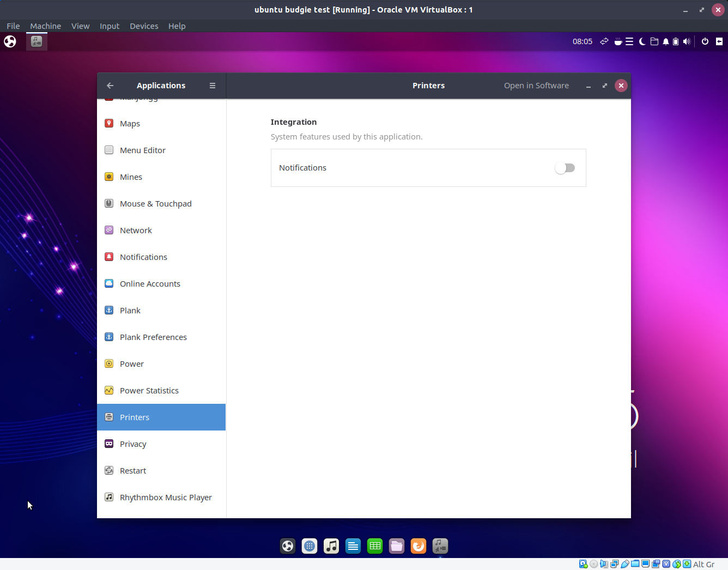728x570 pixels.
Task: Open the night light moon icon
Action: pyautogui.click(x=642, y=41)
